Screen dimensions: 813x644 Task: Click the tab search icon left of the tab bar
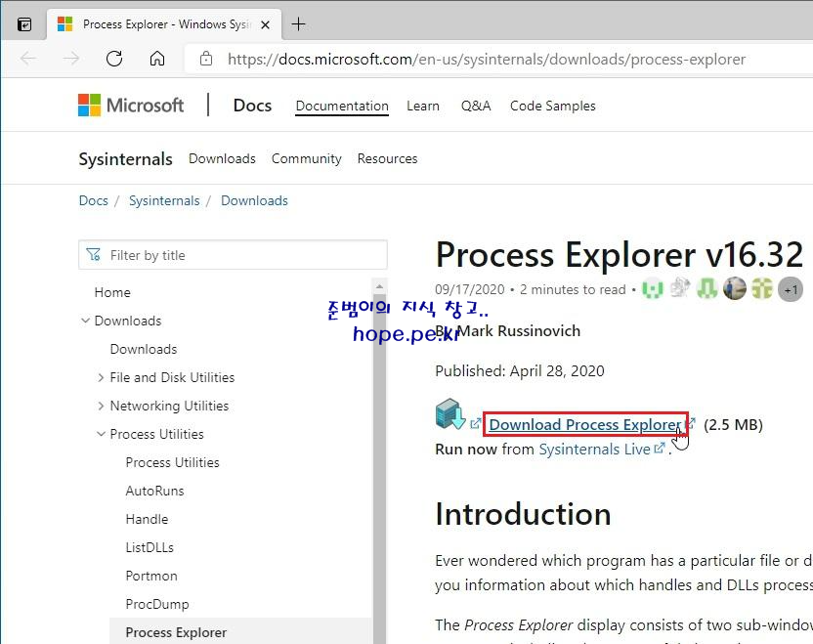[22, 22]
